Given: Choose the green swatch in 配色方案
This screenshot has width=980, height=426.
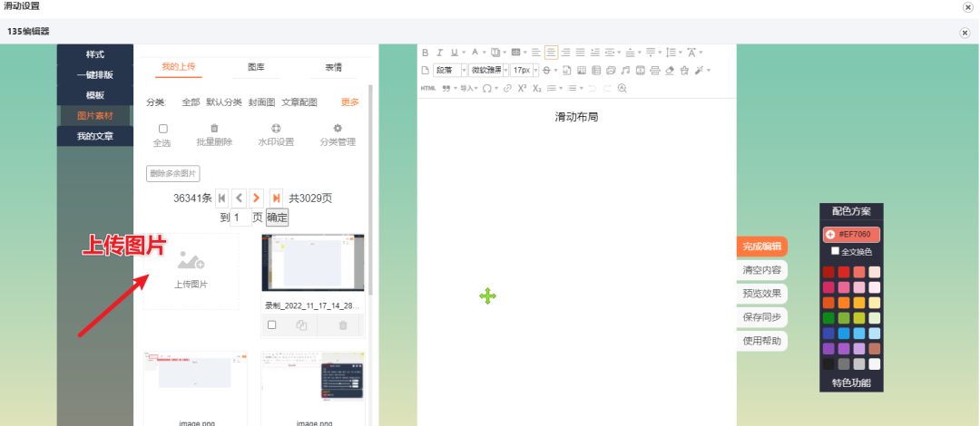Looking at the screenshot, I should click(x=828, y=318).
